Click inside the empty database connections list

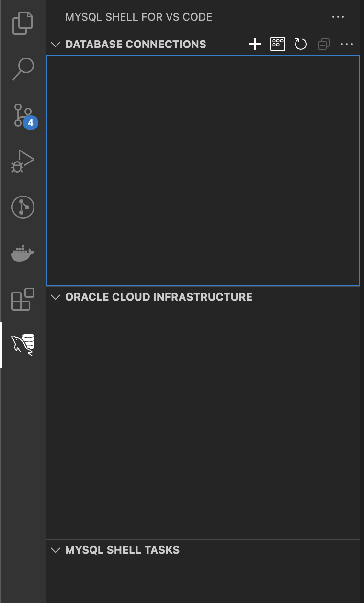[203, 170]
